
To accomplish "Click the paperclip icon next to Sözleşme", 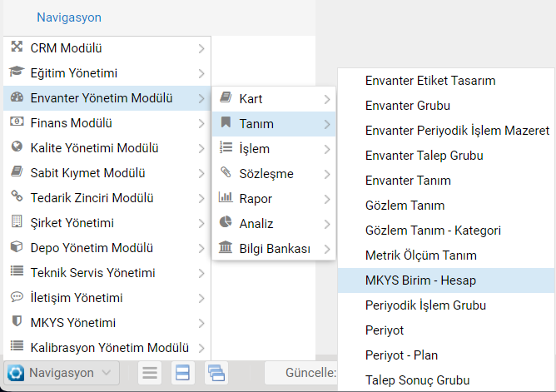I will click(x=226, y=172).
